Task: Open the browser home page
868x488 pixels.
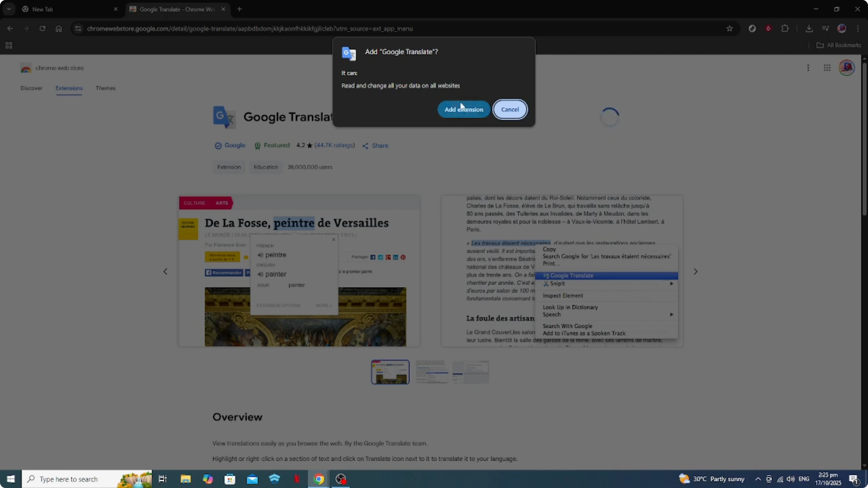Action: click(59, 29)
